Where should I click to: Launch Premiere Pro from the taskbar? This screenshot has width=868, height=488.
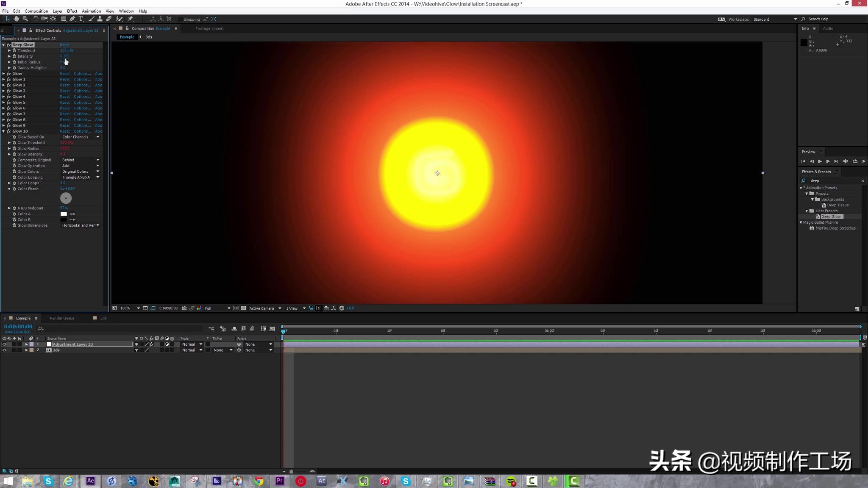point(279,481)
